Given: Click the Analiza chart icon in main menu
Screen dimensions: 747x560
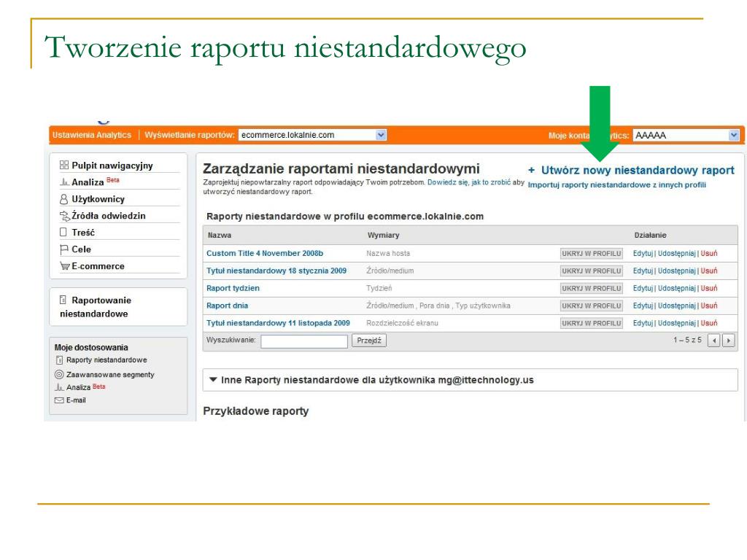Looking at the screenshot, I should (x=64, y=182).
